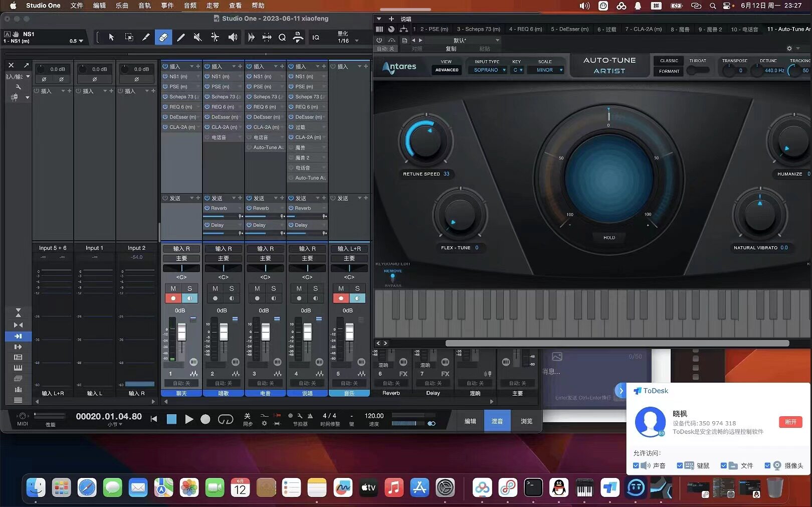The image size is (812, 507).
Task: Click the FORMANT button
Action: [669, 71]
